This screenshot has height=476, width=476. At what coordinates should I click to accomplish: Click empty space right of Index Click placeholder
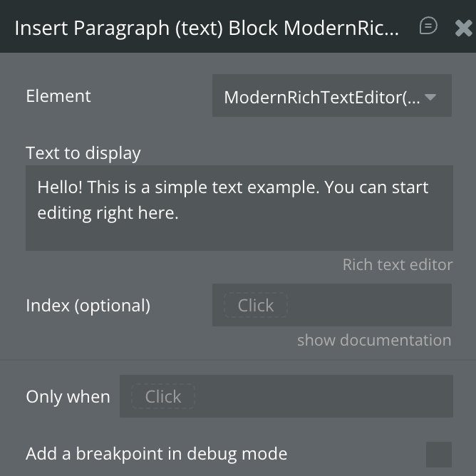click(x=371, y=306)
